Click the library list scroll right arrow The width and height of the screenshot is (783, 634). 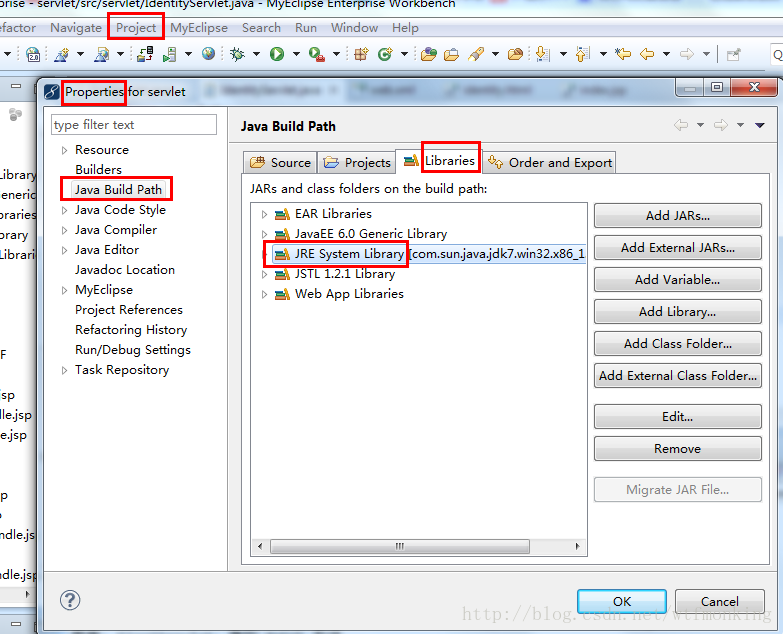pos(577,546)
